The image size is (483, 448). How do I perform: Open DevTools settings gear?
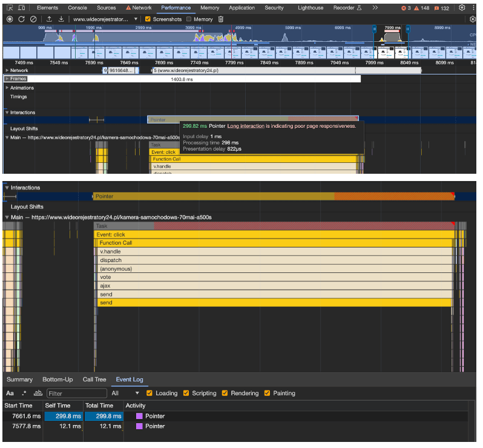tap(462, 8)
